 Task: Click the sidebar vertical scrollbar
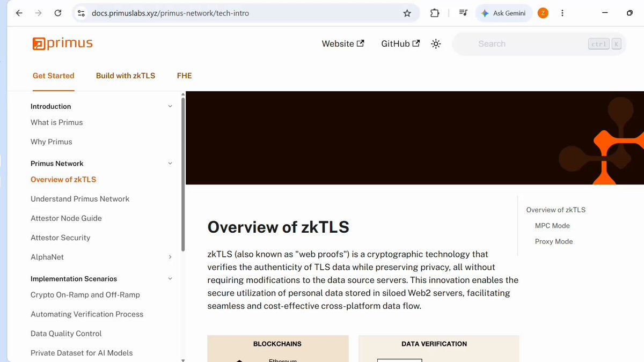pos(183,174)
